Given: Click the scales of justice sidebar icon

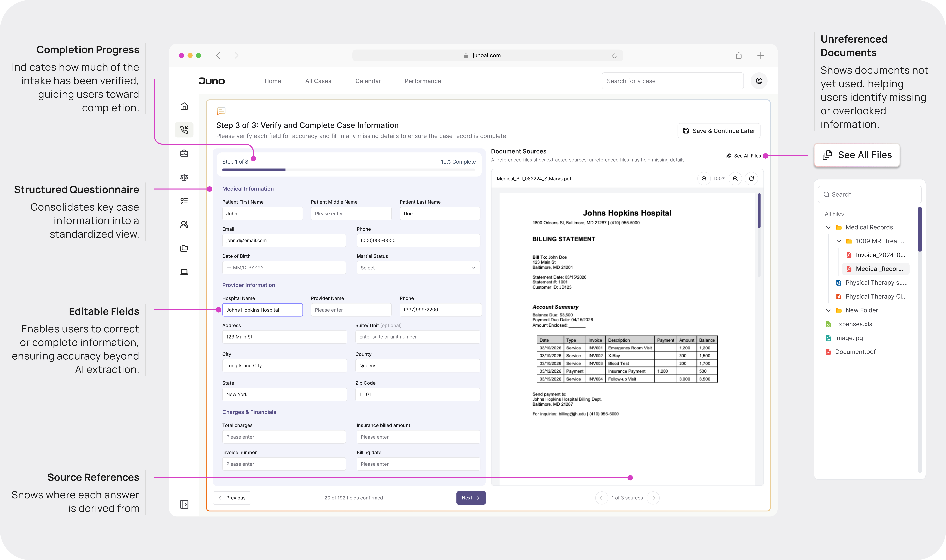Looking at the screenshot, I should coord(184,177).
